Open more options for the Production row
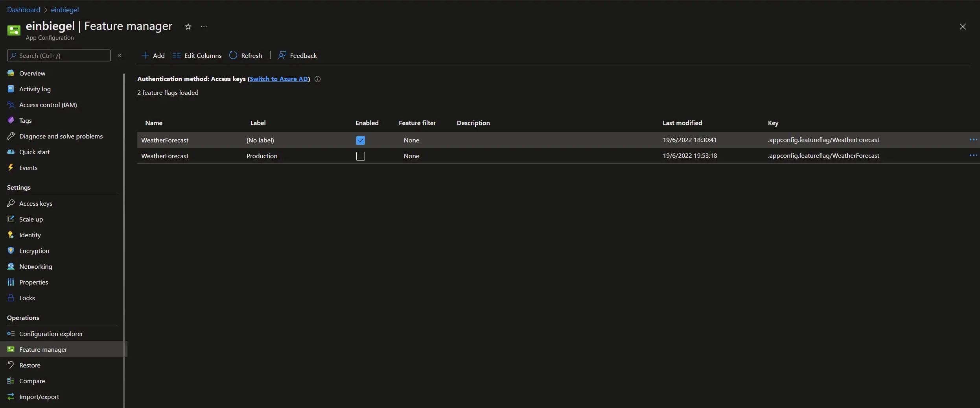The height and width of the screenshot is (408, 980). 973,155
